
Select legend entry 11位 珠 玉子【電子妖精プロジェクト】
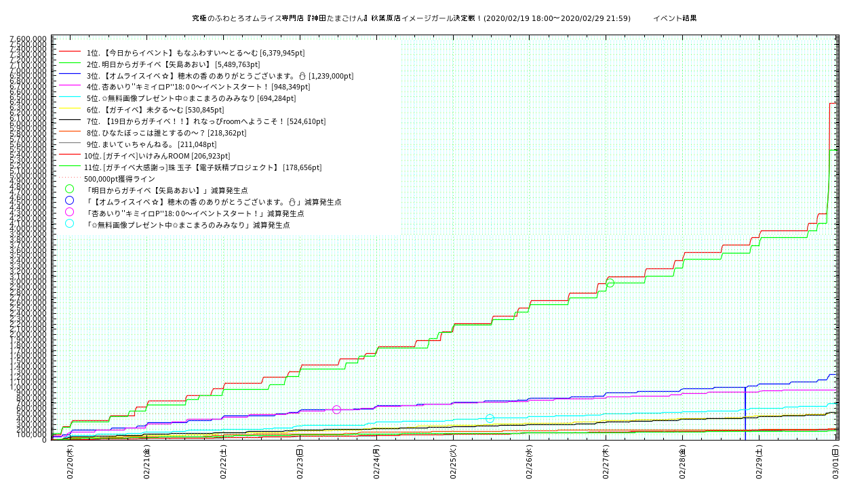pyautogui.click(x=203, y=167)
